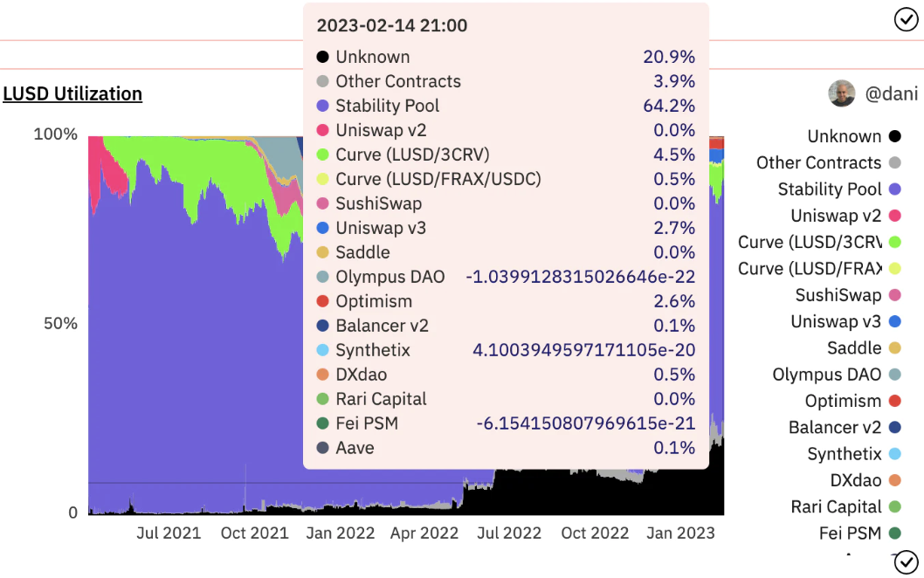
Task: Toggle the Stability Pool legend entry
Action: point(830,189)
